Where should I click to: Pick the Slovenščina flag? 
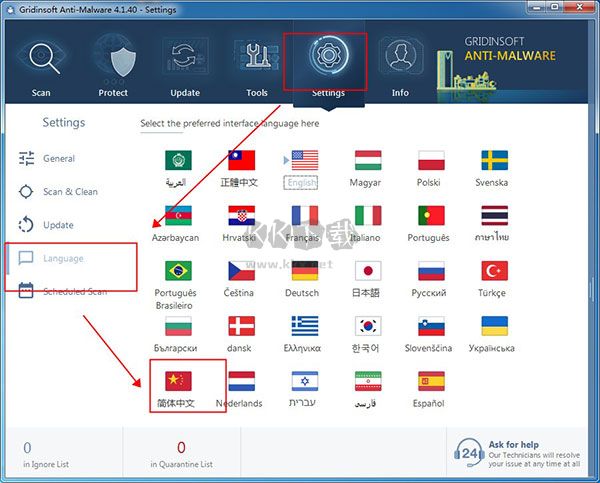(431, 326)
